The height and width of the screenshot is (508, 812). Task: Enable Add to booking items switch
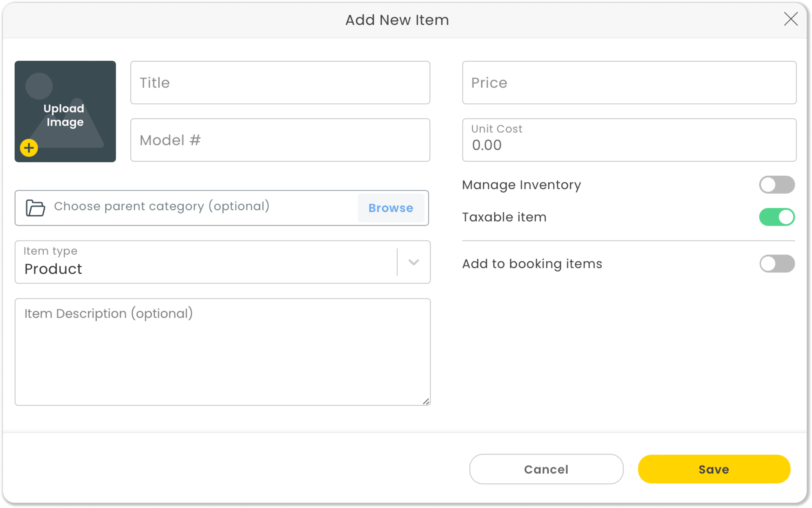coord(776,264)
